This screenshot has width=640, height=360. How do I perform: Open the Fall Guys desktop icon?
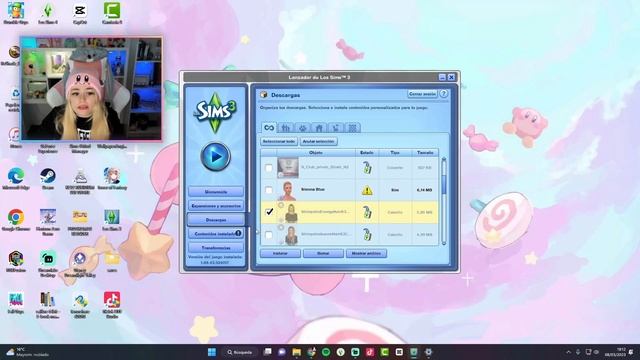(16, 303)
